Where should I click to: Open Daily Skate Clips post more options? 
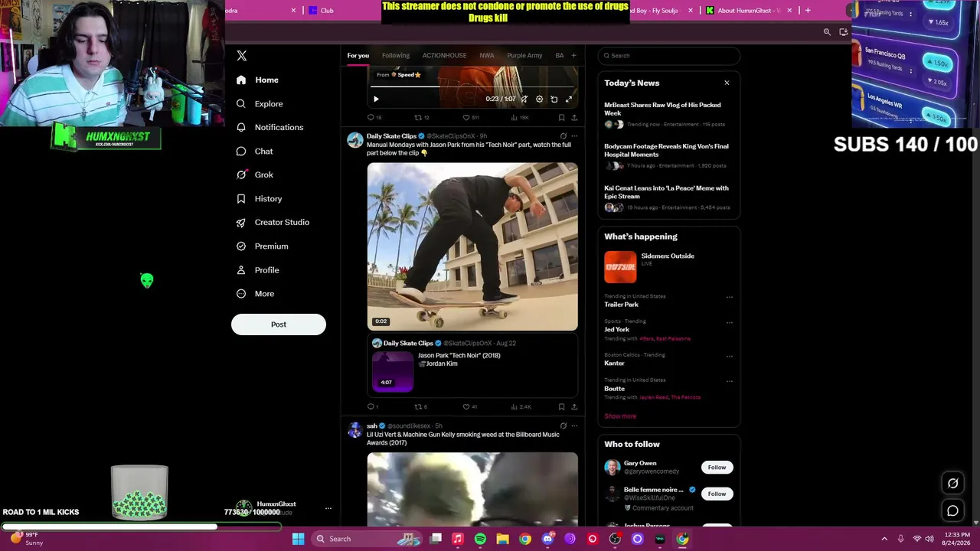click(x=574, y=136)
